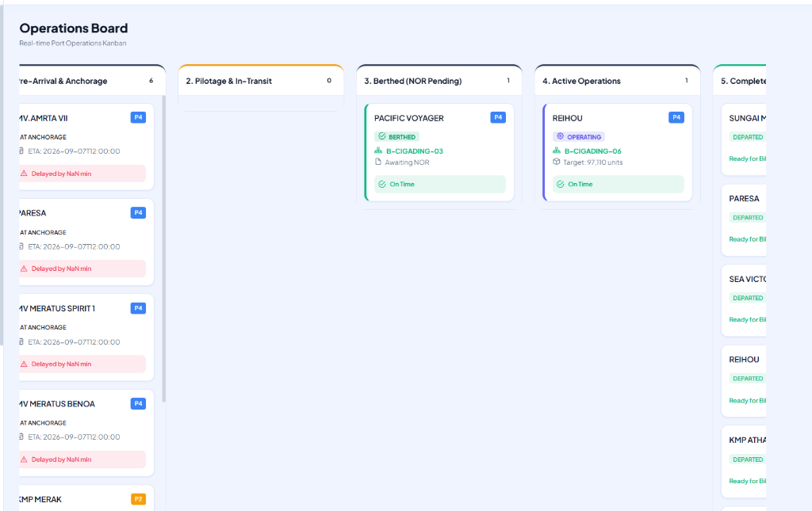
Task: Click the Ready for Bil link on completed REIHOU card
Action: 748,400
